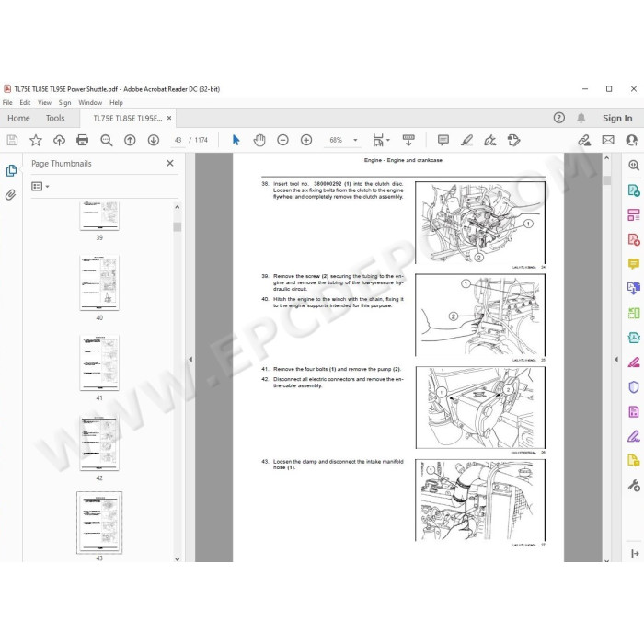Click the stamp tool icon

(x=513, y=140)
